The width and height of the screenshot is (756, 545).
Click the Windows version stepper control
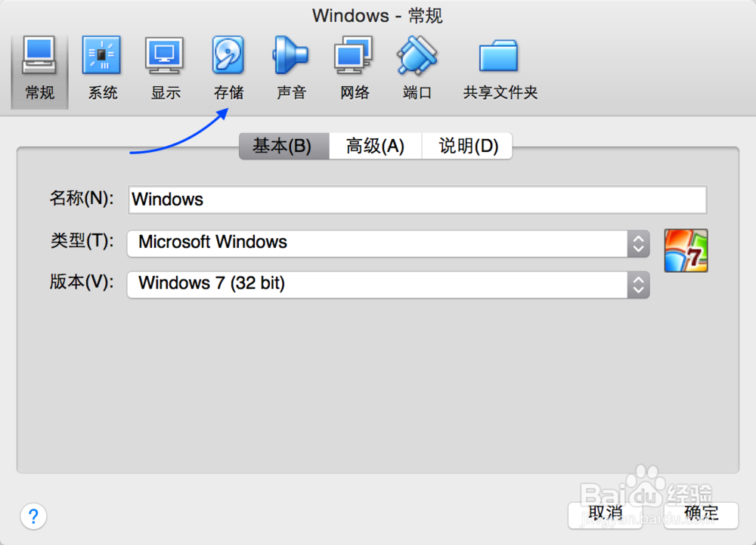point(639,285)
